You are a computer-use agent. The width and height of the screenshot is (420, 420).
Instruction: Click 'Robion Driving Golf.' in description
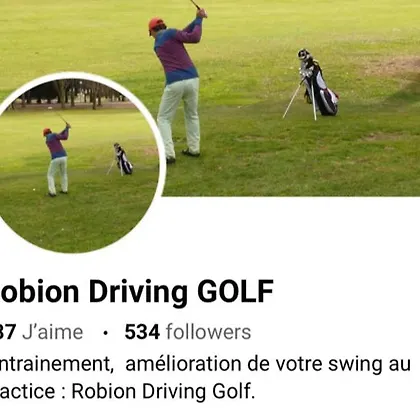[163, 391]
